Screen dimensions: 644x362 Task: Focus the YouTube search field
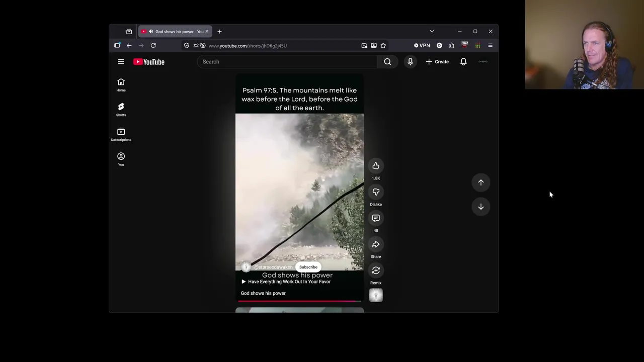click(287, 62)
